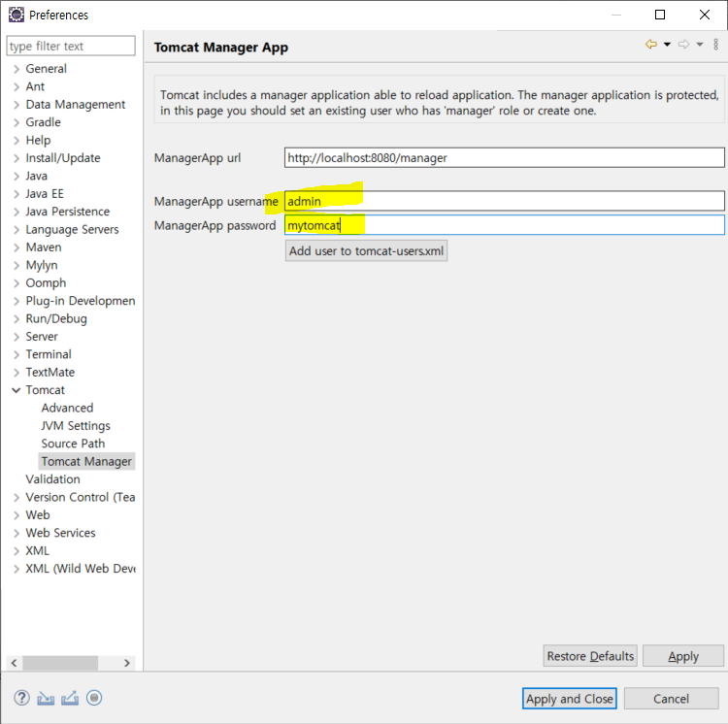Click Restore Defaults button
The height and width of the screenshot is (724, 728).
(x=590, y=656)
